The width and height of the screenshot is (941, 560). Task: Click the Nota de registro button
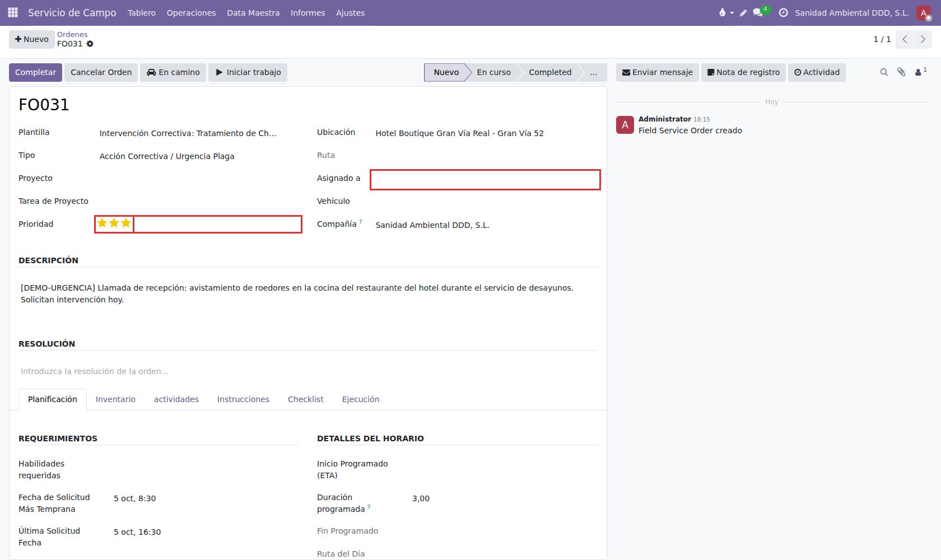[743, 72]
